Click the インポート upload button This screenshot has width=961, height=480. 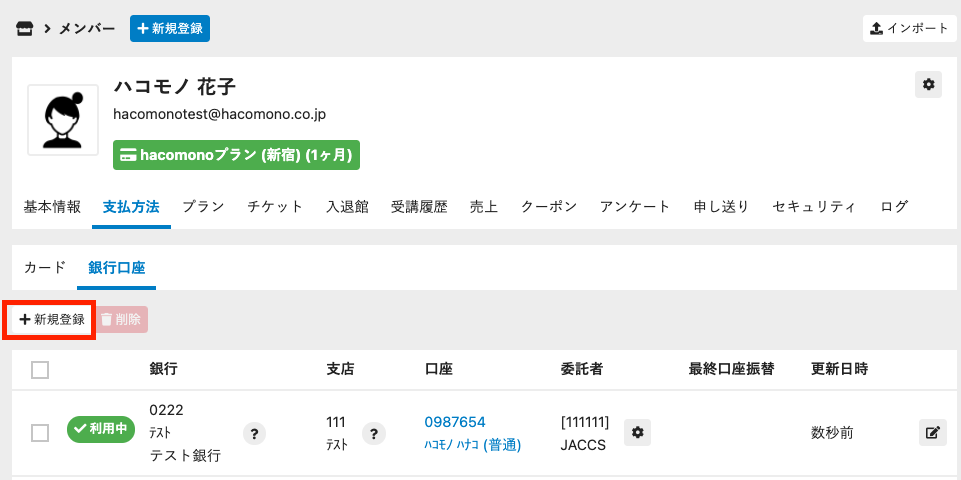909,28
